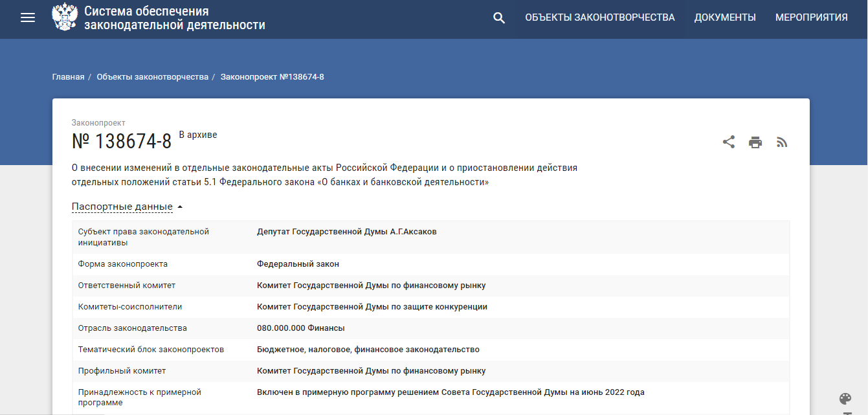Click the site title Система обеспечения законодательной деятельности
Viewport: 868px width, 415px height.
coord(175,18)
